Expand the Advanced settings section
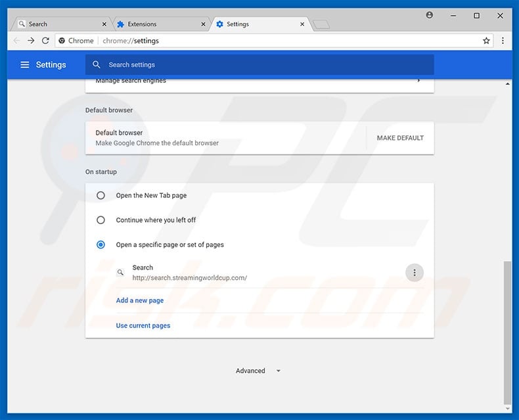Image resolution: width=519 pixels, height=420 pixels. (258, 371)
